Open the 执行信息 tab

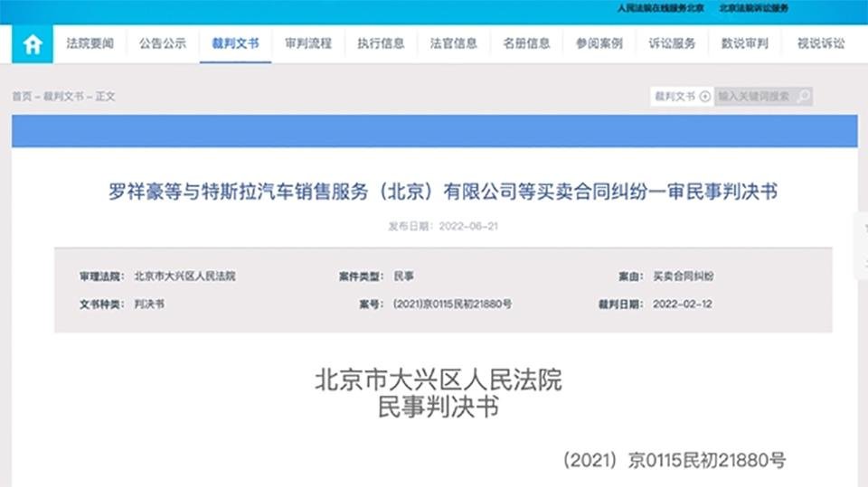381,43
